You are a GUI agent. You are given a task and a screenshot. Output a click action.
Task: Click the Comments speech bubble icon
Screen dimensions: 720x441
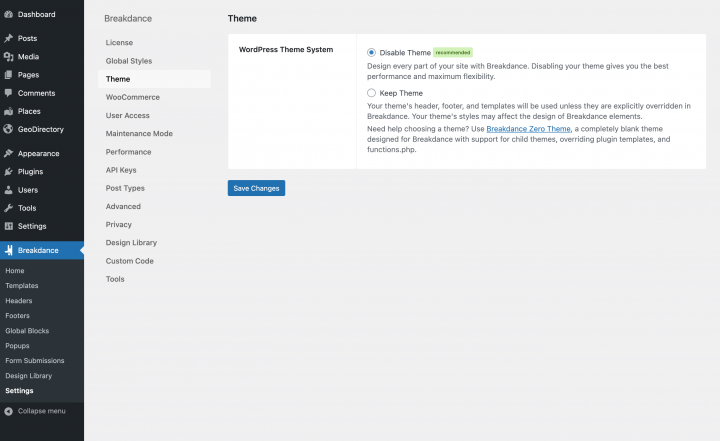[9, 93]
